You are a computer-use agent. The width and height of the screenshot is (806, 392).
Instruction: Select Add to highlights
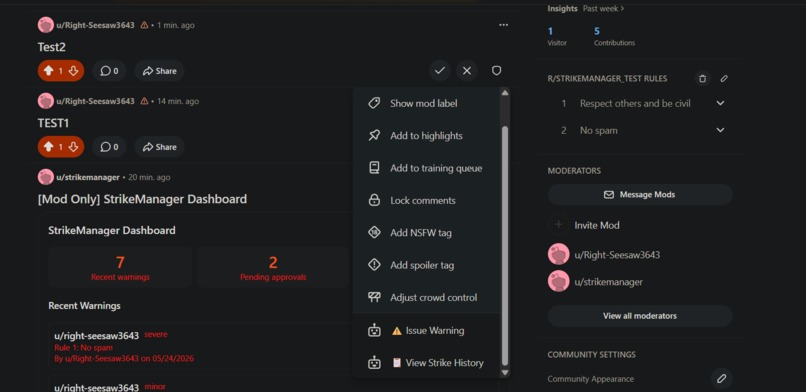(x=426, y=136)
